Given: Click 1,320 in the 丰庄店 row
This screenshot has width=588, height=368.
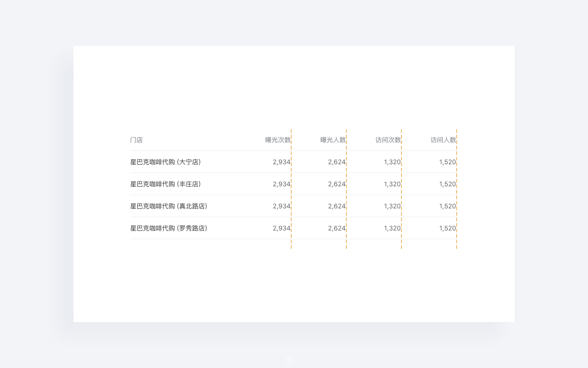Looking at the screenshot, I should (x=392, y=184).
